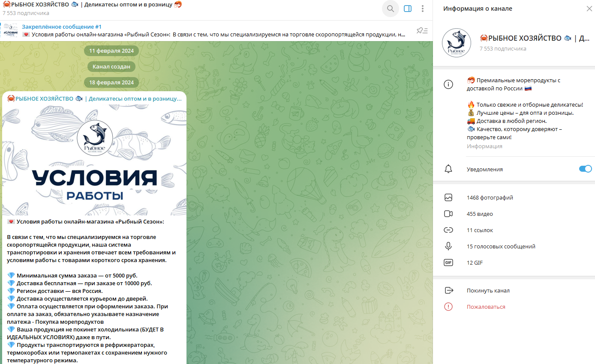Click the GIF badge icon

tap(448, 263)
